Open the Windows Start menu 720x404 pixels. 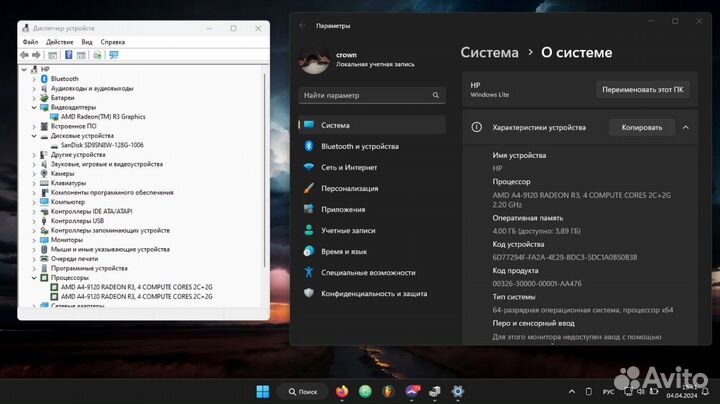point(263,390)
